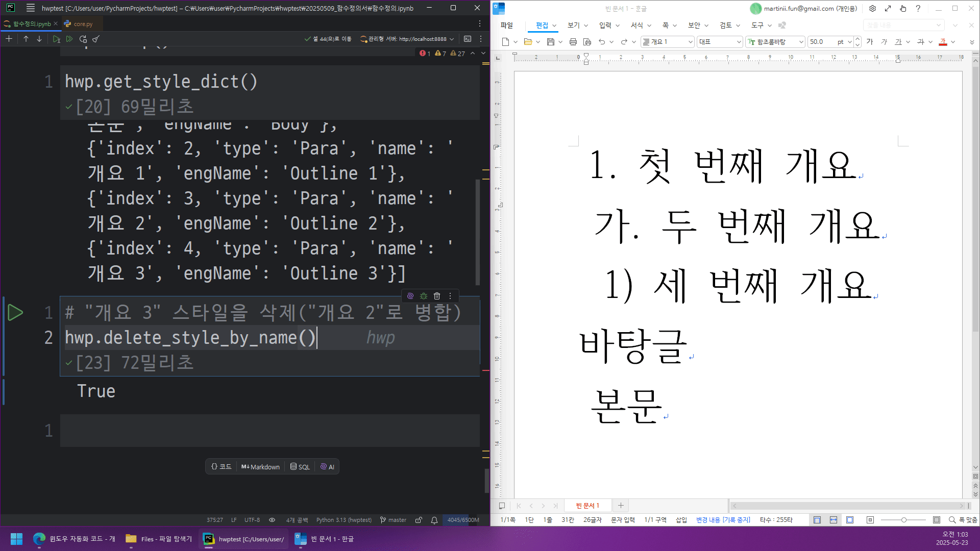Toggle the read-only lock icon in status bar
Screen dimensions: 980x551
point(419,520)
